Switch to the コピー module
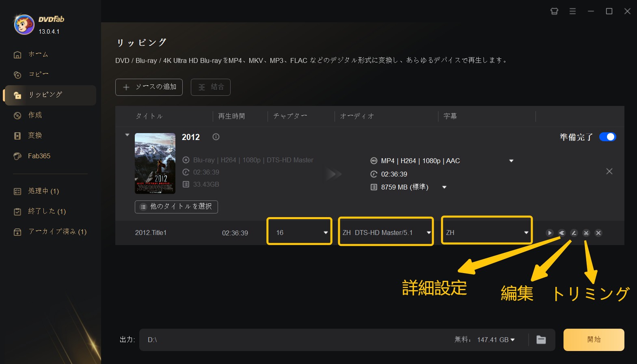The height and width of the screenshot is (364, 637). coord(38,75)
